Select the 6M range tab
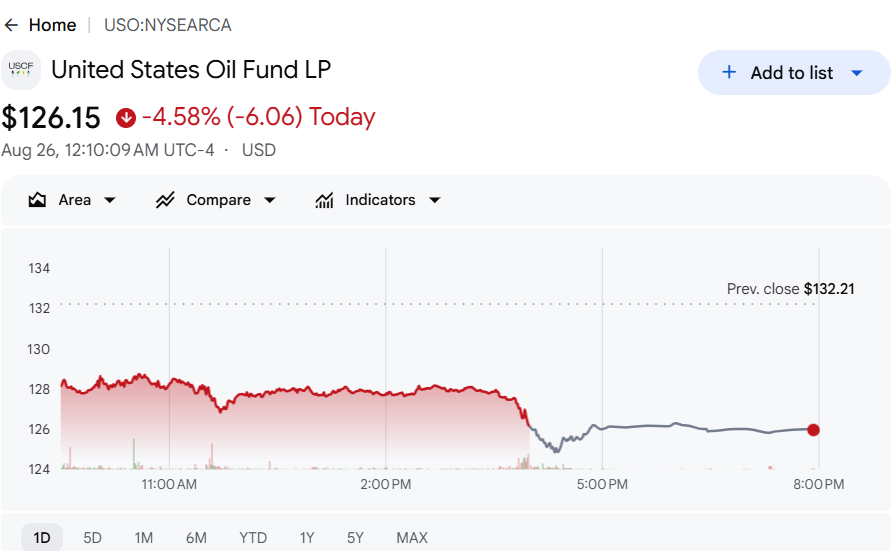Screen dimensions: 894x551 (196, 537)
